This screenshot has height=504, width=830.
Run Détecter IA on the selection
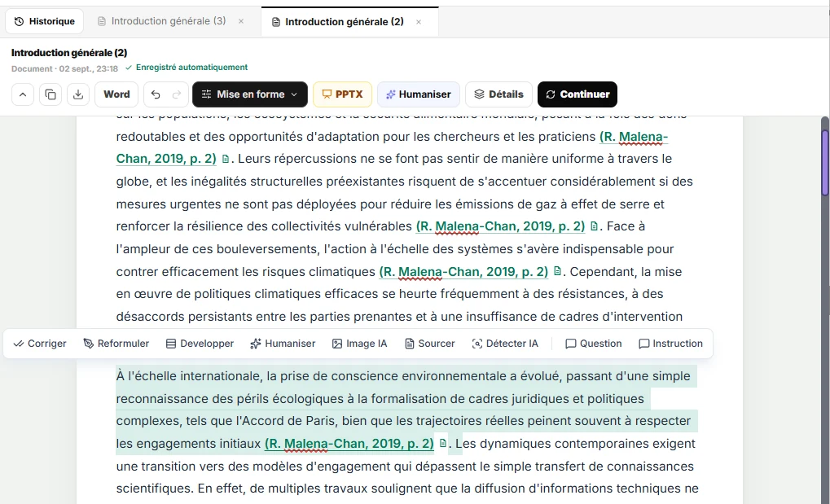pyautogui.click(x=505, y=344)
